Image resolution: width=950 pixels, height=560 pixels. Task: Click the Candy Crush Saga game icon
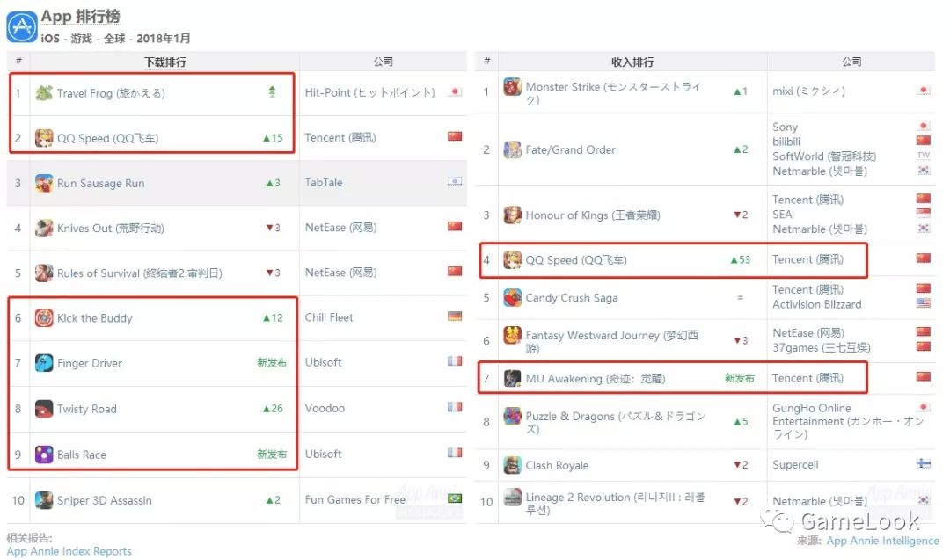512,298
